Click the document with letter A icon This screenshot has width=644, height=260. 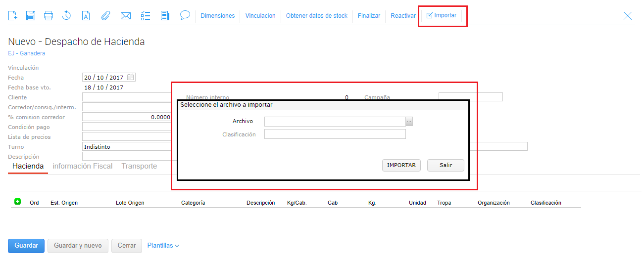(x=86, y=15)
